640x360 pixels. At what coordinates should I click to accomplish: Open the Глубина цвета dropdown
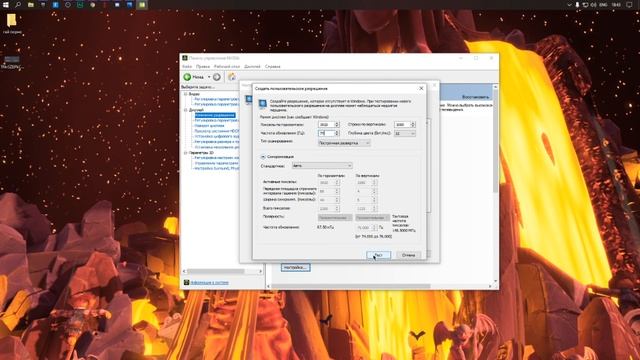[405, 133]
